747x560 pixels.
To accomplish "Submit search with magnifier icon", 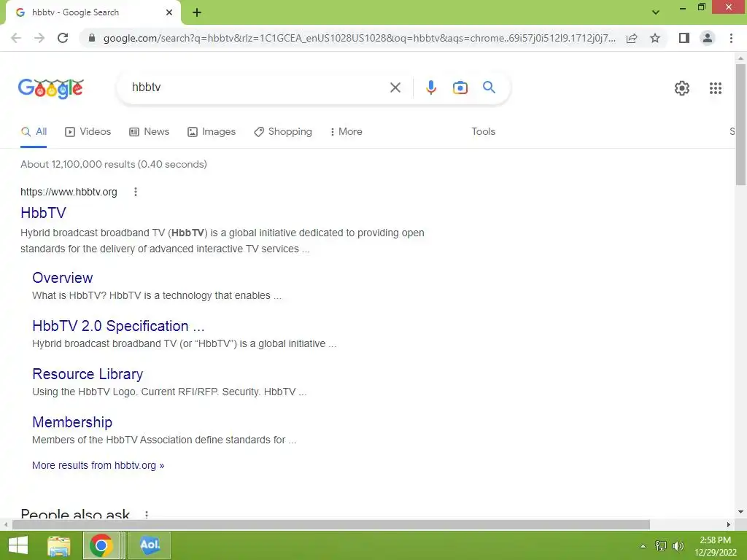I will coord(489,87).
